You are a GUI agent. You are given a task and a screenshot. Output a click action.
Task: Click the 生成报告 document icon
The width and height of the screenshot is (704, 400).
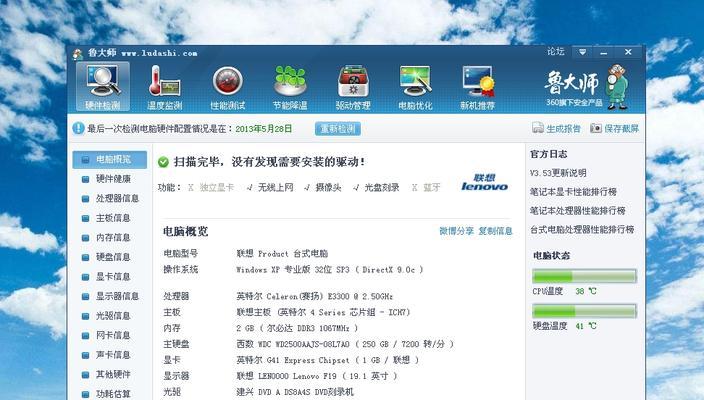(537, 128)
